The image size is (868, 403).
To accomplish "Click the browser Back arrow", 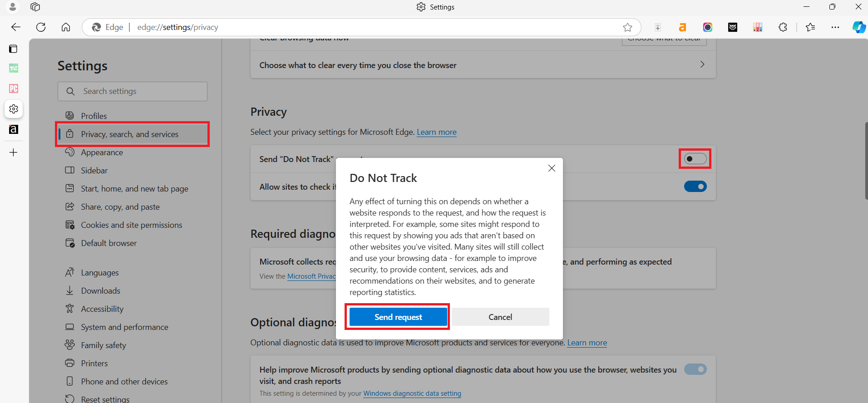I will tap(16, 27).
